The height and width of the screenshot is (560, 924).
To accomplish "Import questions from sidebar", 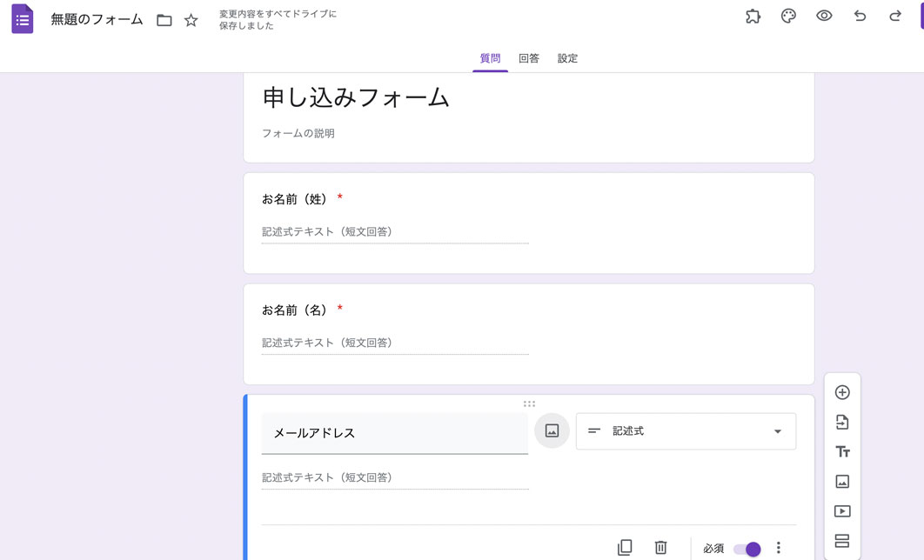I will [842, 423].
